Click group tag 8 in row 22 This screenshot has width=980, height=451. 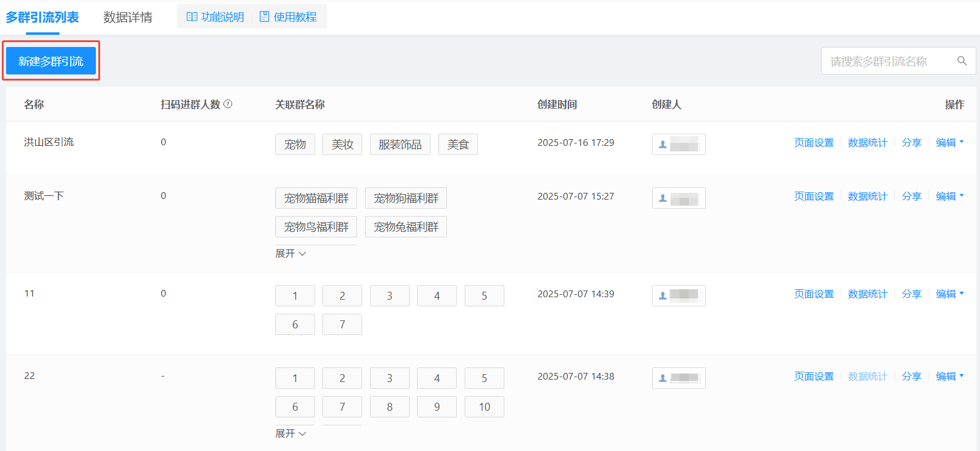pyautogui.click(x=390, y=407)
